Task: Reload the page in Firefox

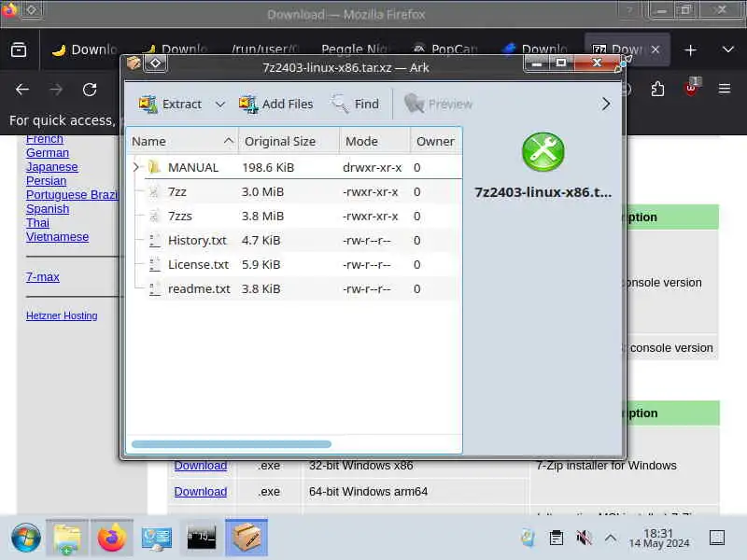Action: click(90, 90)
